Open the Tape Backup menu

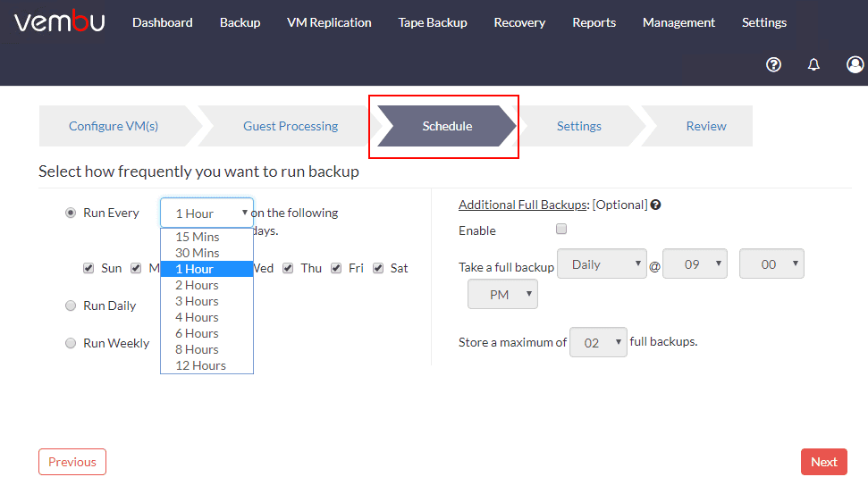pos(433,22)
